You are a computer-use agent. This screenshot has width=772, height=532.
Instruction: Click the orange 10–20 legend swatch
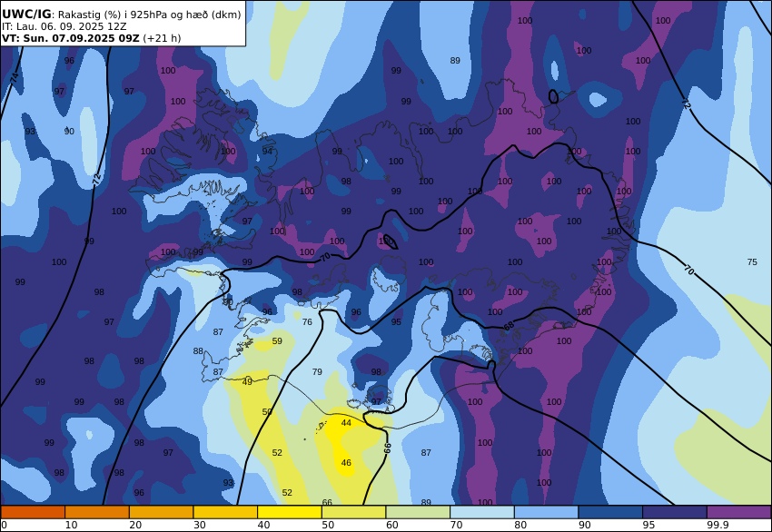[97, 512]
